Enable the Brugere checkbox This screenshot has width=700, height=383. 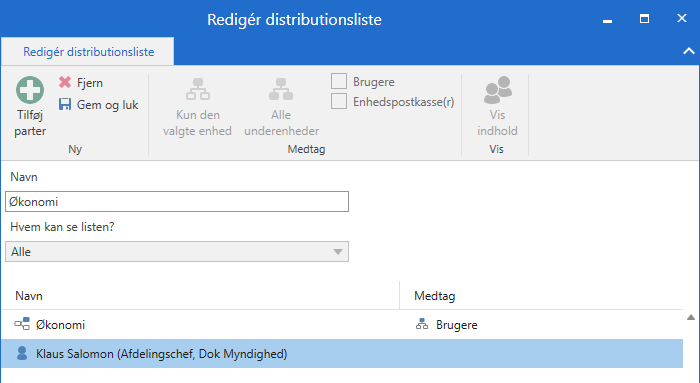tap(339, 82)
